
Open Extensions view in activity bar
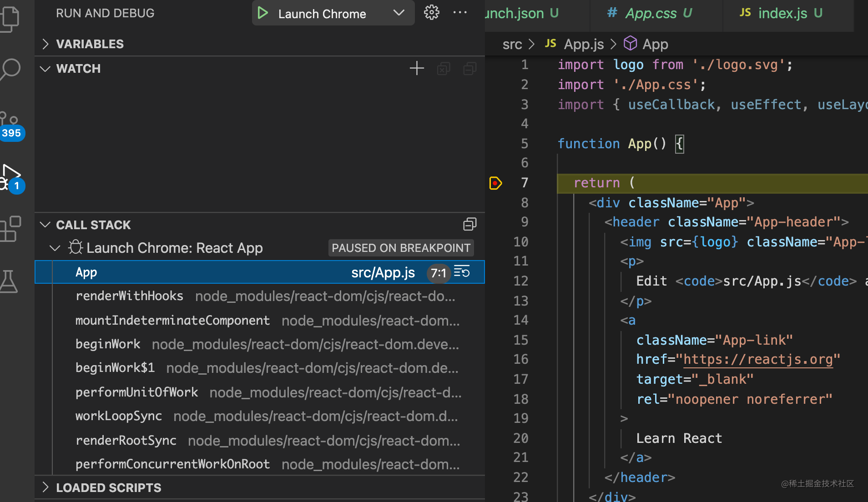11,229
